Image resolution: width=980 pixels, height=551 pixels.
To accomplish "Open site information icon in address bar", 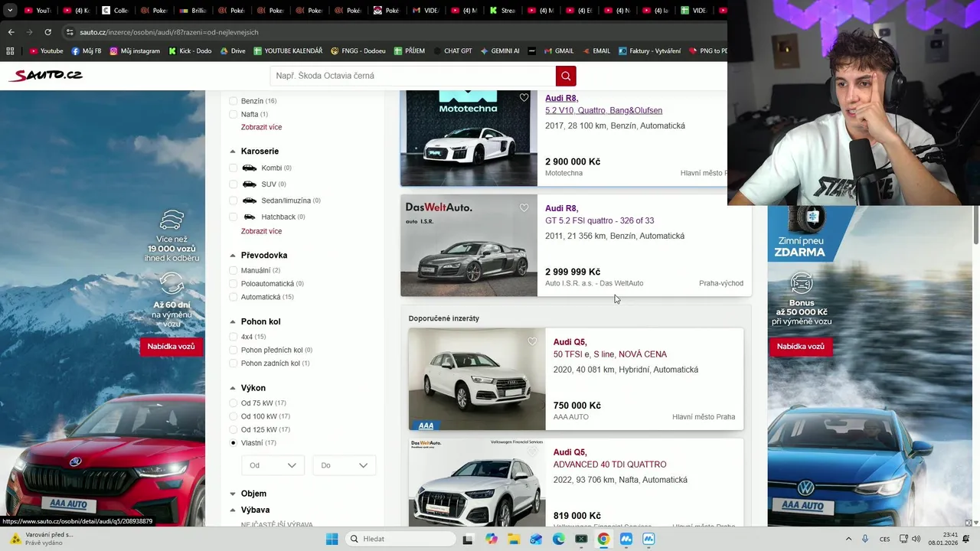I will coord(70,32).
